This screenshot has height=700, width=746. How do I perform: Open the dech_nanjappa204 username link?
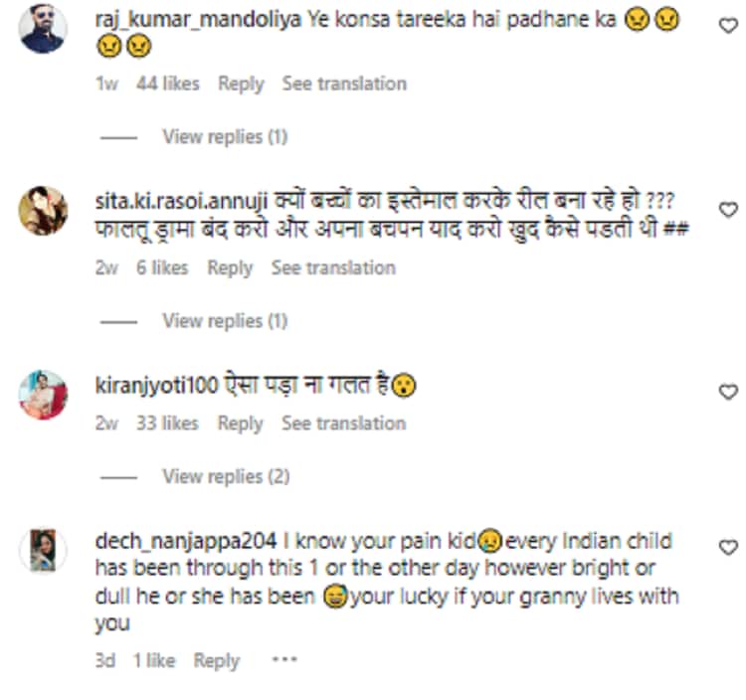click(x=184, y=541)
